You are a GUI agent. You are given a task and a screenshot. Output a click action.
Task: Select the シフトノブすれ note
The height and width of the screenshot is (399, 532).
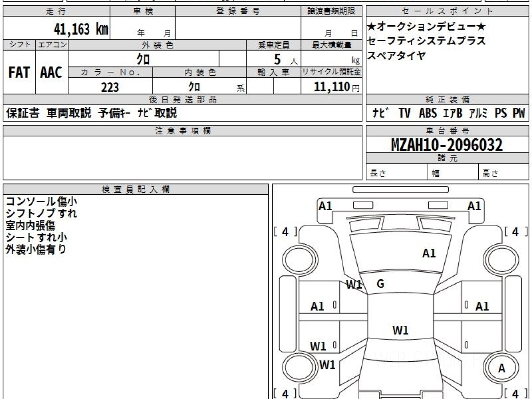(41, 213)
